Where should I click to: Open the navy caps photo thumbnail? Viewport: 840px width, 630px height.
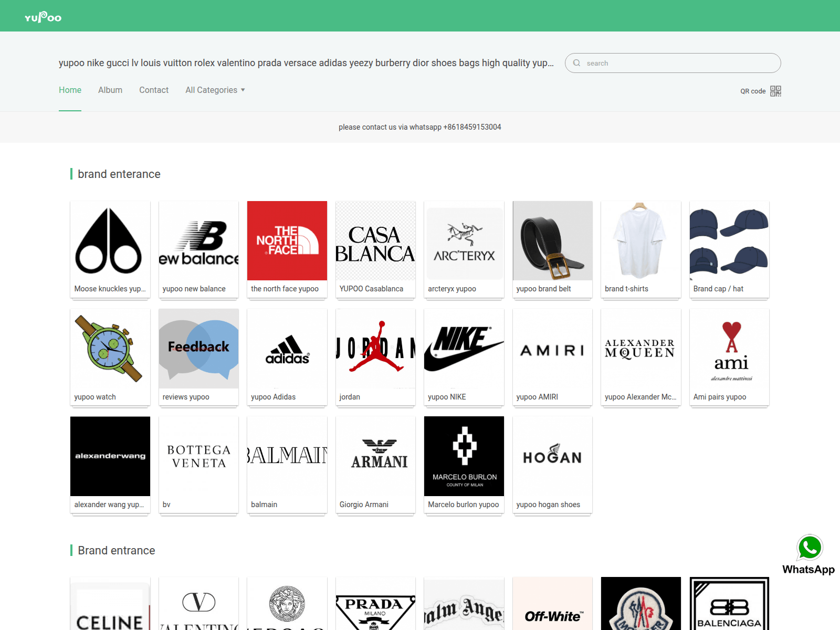click(729, 240)
